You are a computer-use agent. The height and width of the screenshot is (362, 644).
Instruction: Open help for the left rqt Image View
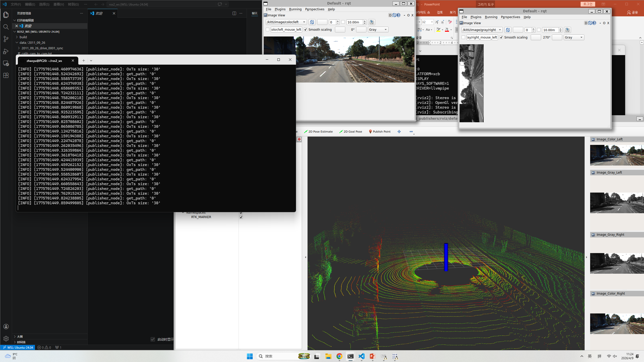[x=398, y=15]
